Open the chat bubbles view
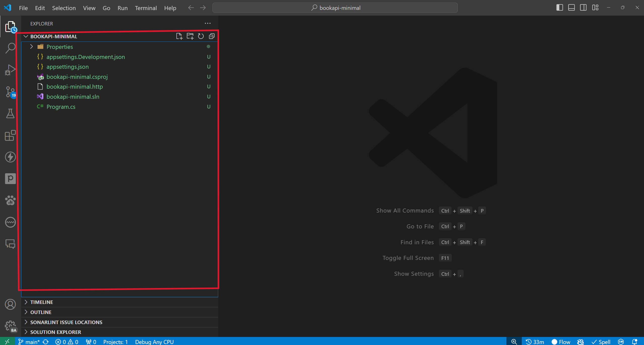644x345 pixels. point(10,244)
